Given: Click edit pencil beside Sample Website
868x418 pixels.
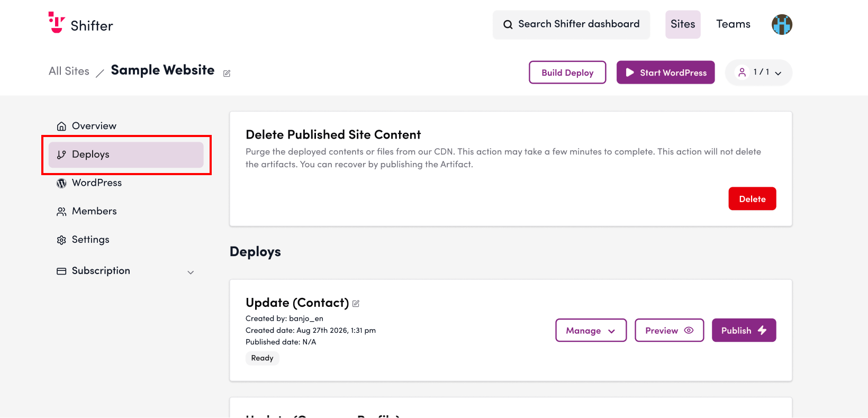Looking at the screenshot, I should pos(227,74).
